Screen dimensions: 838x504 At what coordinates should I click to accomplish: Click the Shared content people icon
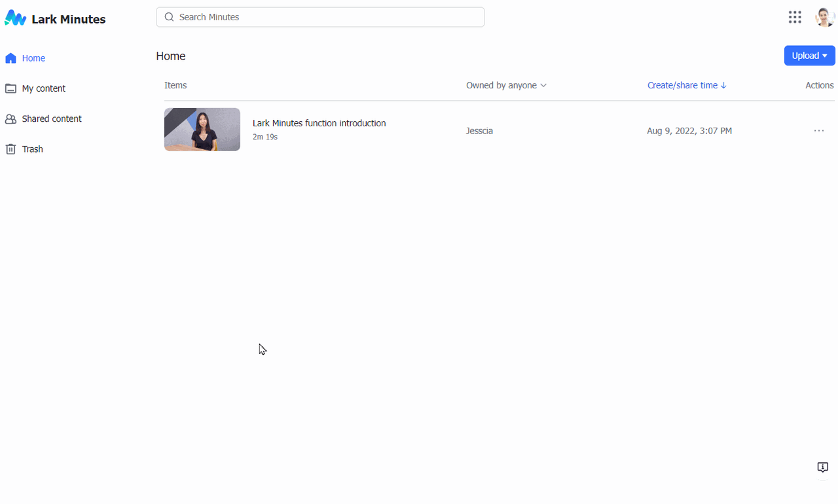pos(10,119)
